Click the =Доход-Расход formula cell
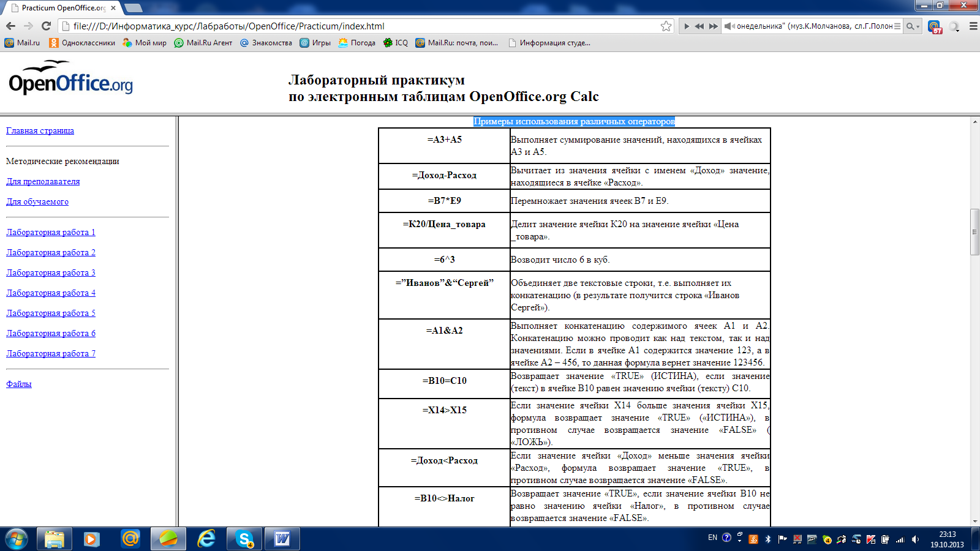 click(444, 176)
